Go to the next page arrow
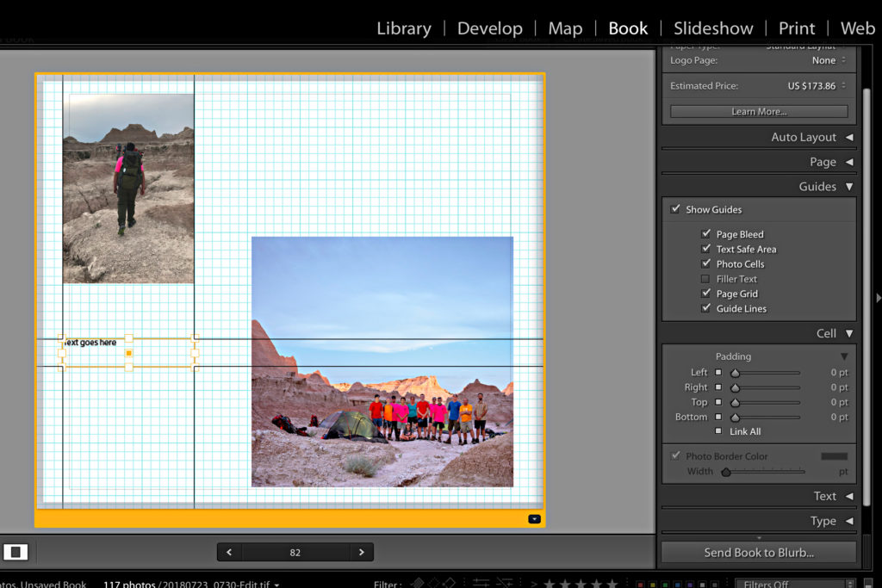The height and width of the screenshot is (588, 882). click(362, 552)
